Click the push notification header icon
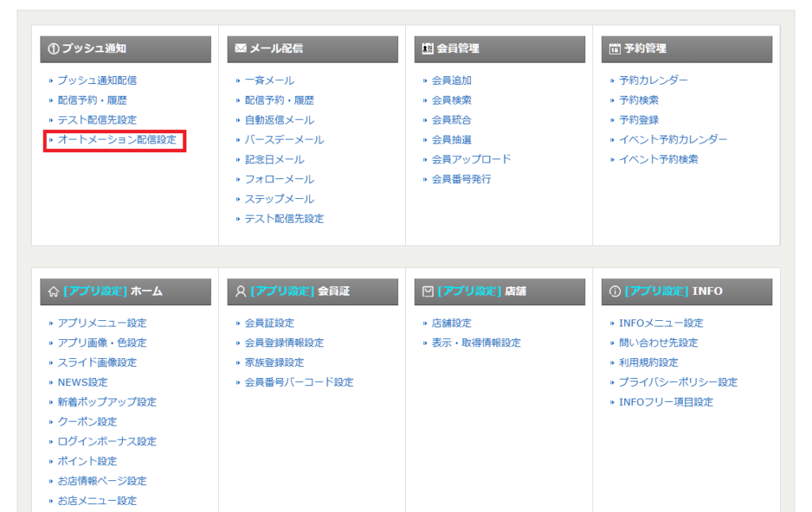The width and height of the screenshot is (812, 512). 52,49
